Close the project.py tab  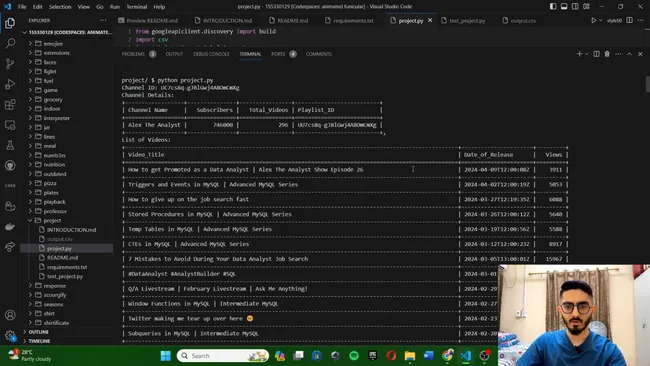click(430, 20)
